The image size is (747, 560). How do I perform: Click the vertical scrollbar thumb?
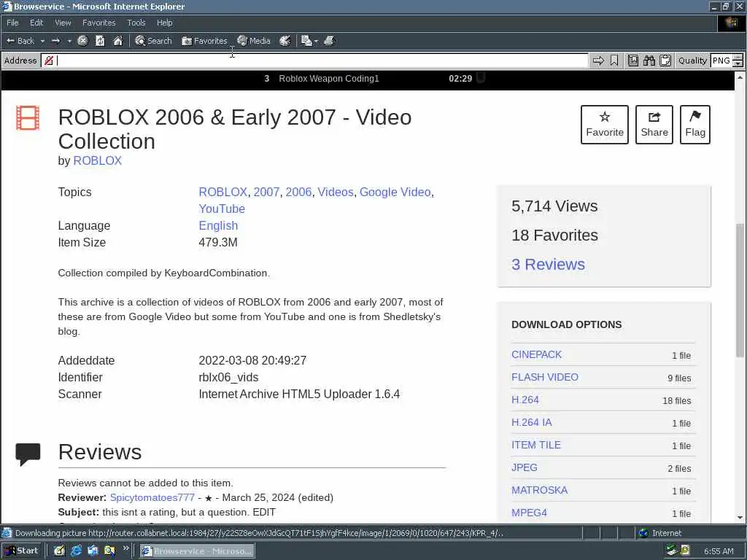[740, 289]
